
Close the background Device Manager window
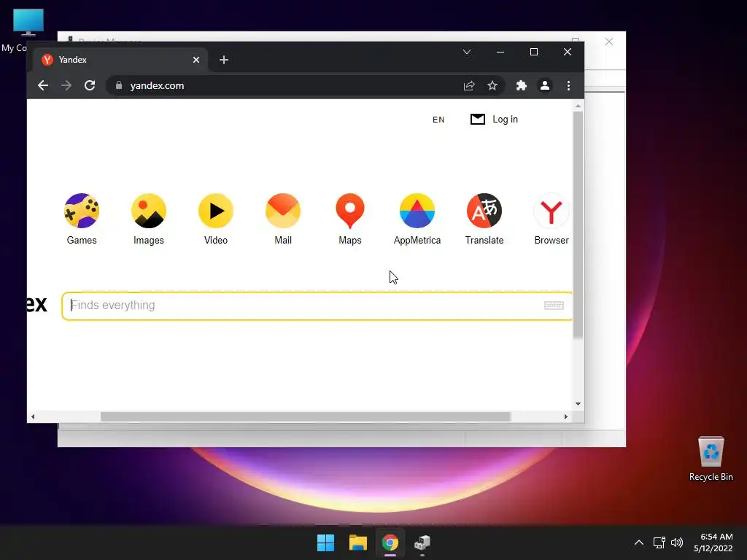[x=609, y=42]
